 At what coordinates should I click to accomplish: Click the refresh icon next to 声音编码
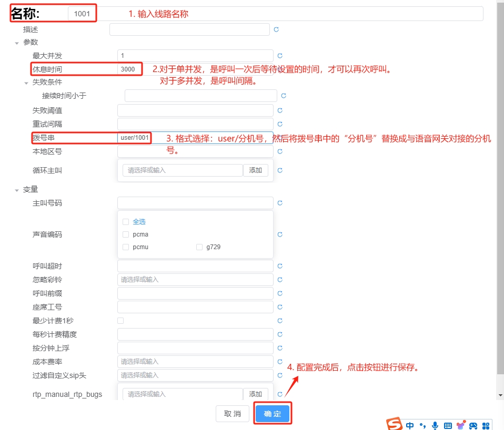(280, 234)
